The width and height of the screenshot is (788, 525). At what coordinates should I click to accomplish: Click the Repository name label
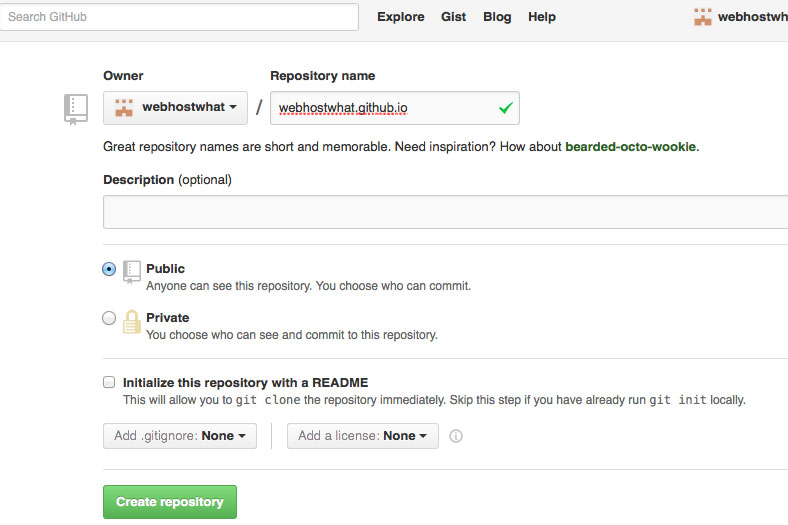click(323, 76)
